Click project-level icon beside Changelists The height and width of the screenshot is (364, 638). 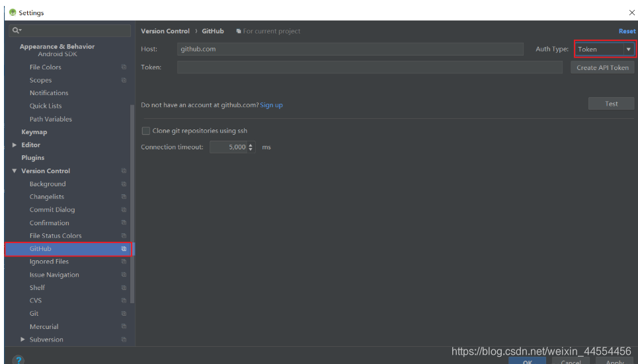click(124, 196)
